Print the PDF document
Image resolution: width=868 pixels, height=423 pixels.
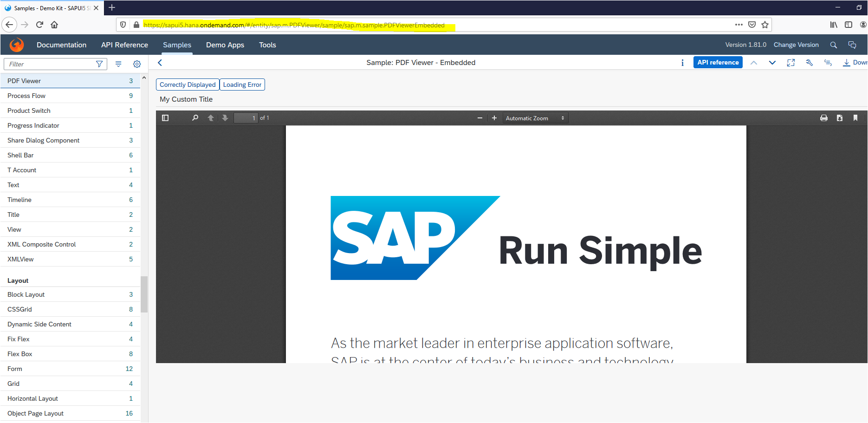824,118
